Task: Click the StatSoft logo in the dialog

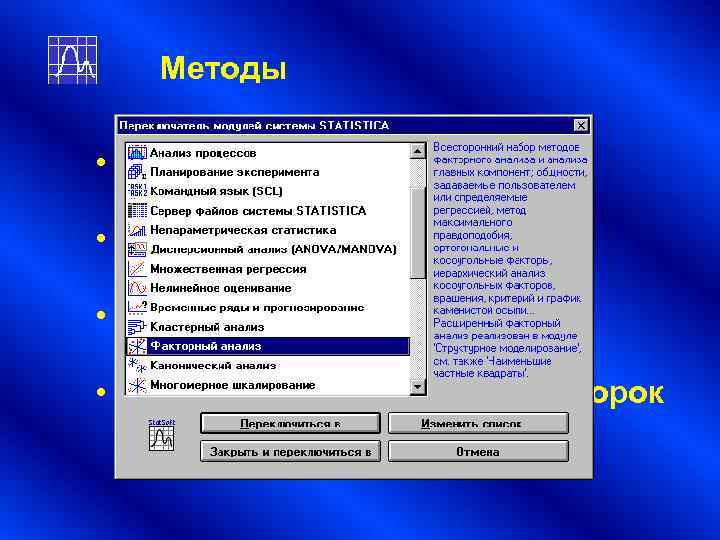Action: pos(162,435)
